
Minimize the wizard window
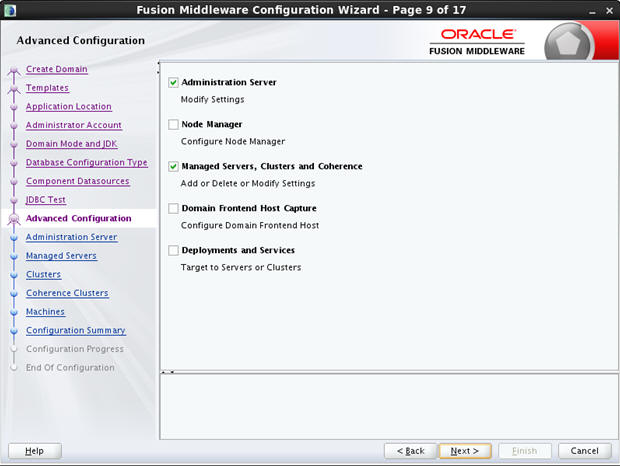pos(592,11)
